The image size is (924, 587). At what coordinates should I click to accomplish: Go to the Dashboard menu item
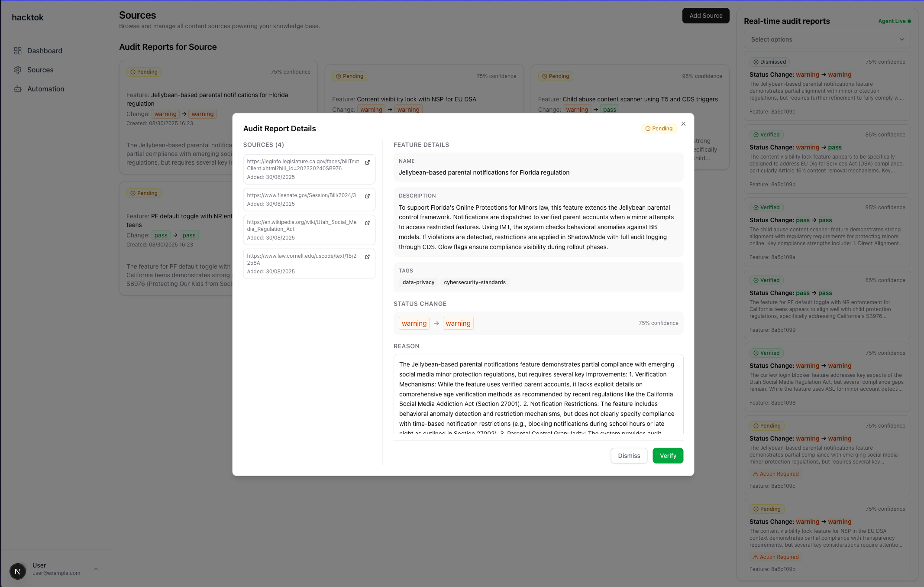pos(45,51)
